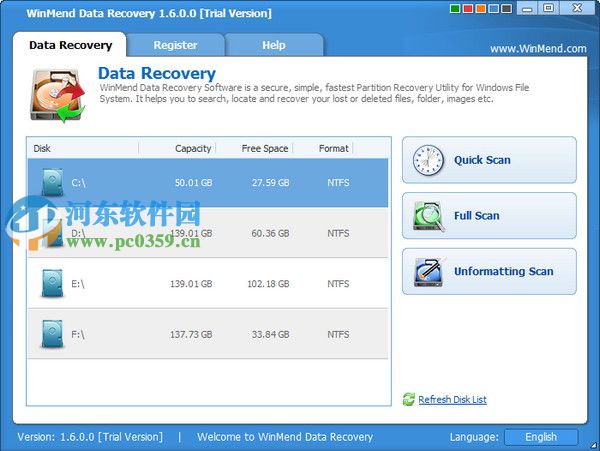
Task: Click the 33.84 GB free space cell
Action: [270, 334]
